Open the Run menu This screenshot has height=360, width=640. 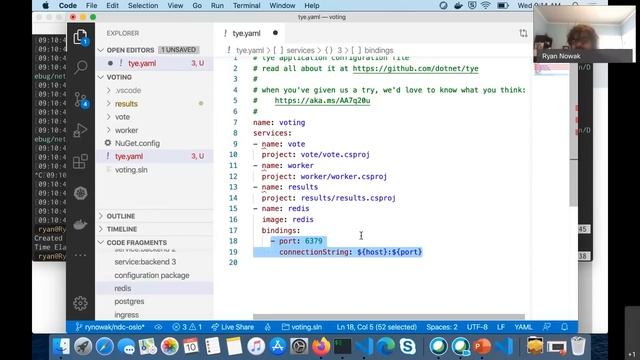217,6
